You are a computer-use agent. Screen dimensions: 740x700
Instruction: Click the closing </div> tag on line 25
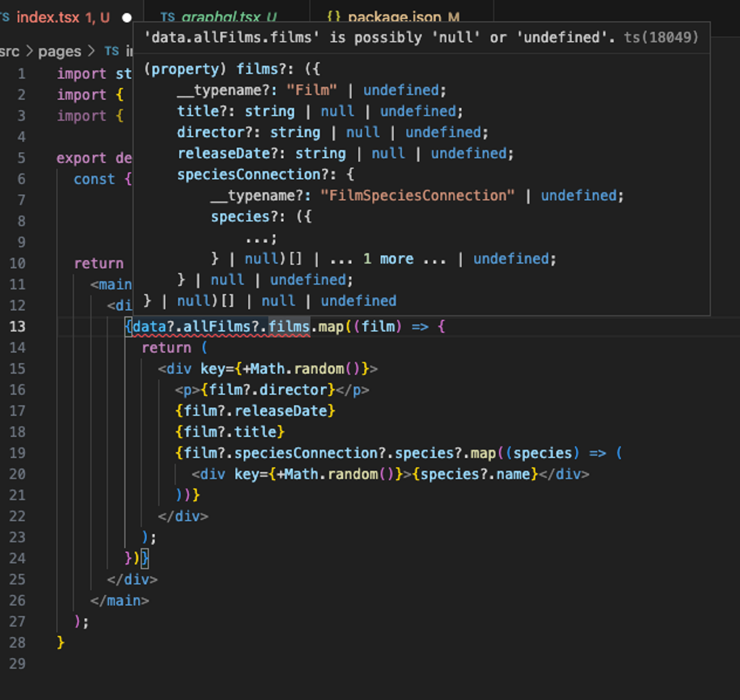132,579
